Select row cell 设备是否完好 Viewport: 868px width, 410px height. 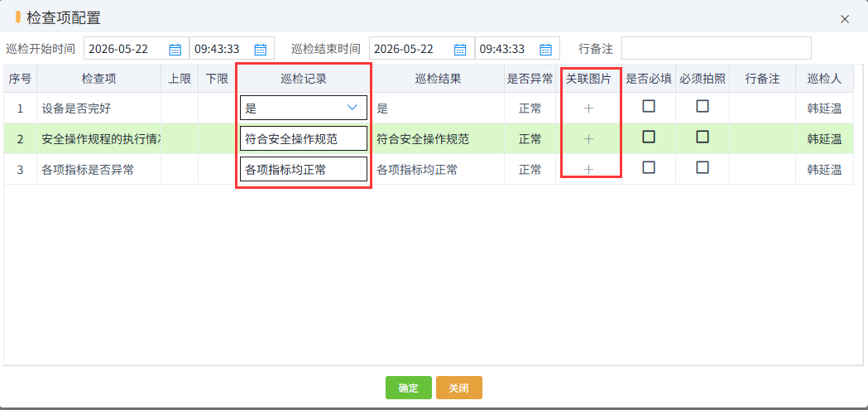98,109
